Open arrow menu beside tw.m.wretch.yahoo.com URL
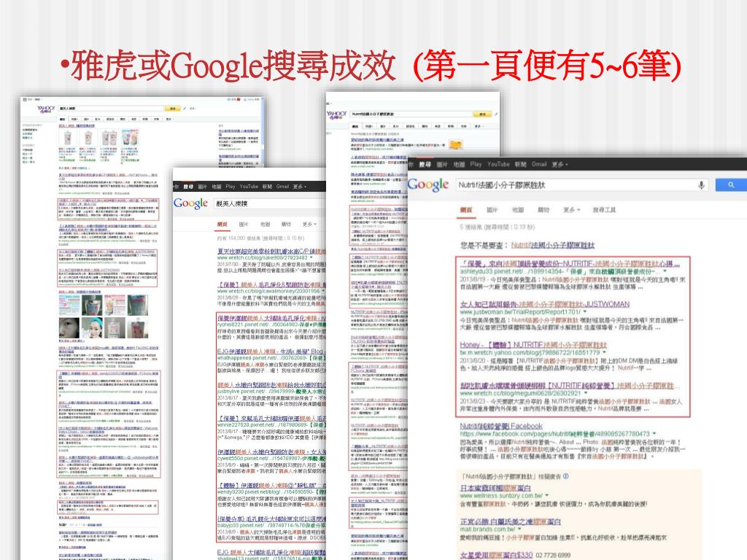 point(604,353)
